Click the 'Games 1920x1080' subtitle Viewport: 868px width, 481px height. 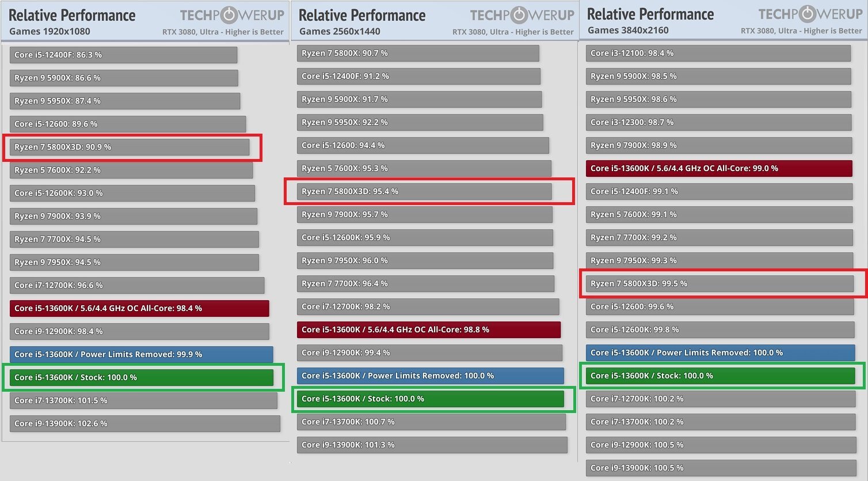click(50, 32)
